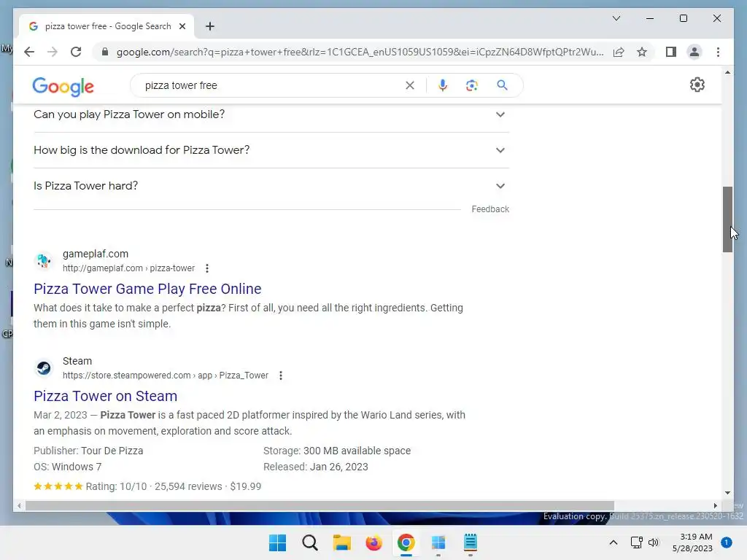Clear the search box with X
This screenshot has width=747, height=560.
(x=410, y=85)
